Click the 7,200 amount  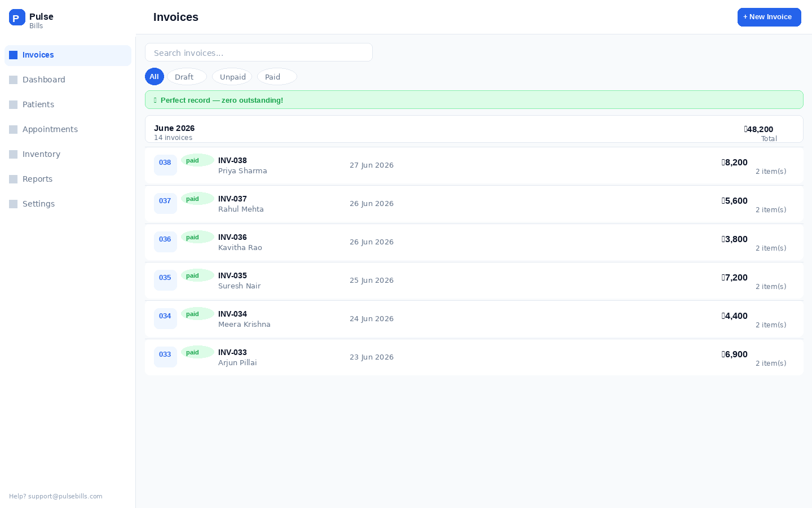click(x=735, y=278)
